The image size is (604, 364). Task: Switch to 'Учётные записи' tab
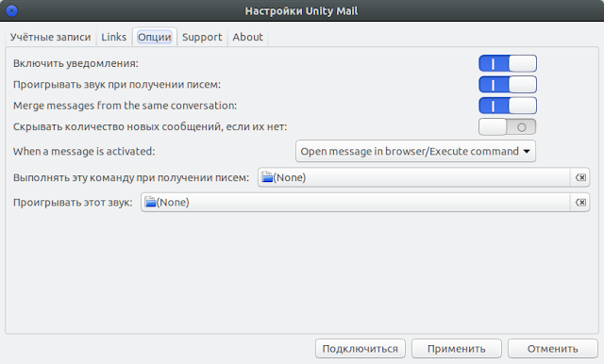(x=50, y=37)
